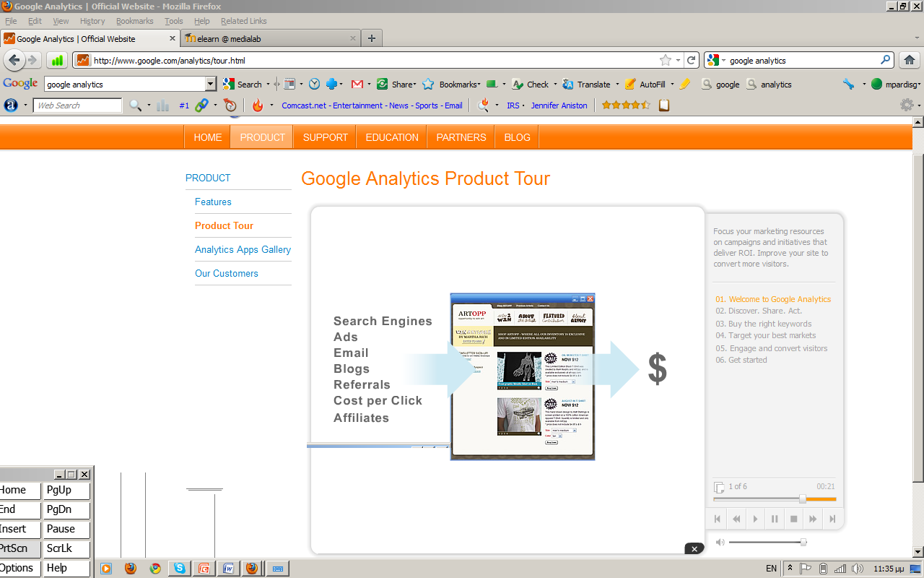Open the Google Toolbar wrench settings
Image resolution: width=924 pixels, height=578 pixels.
(x=849, y=84)
